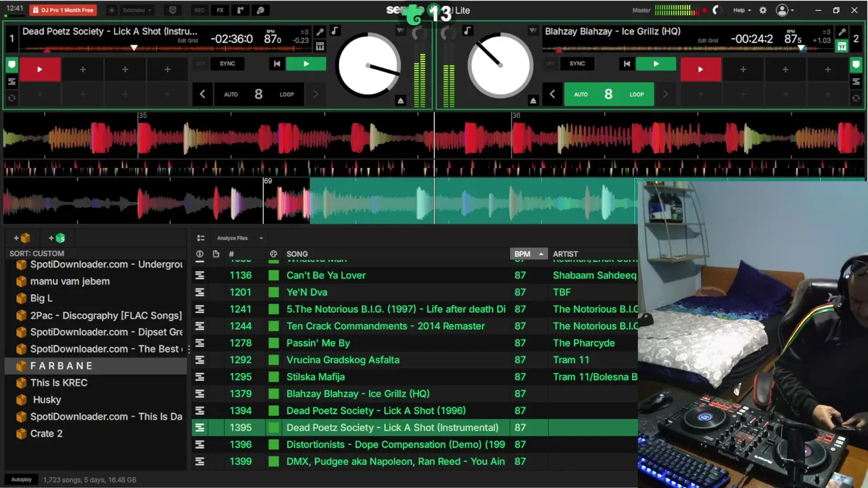The image size is (868, 488).
Task: Click the key lock note icon on deck 1
Action: point(334,31)
